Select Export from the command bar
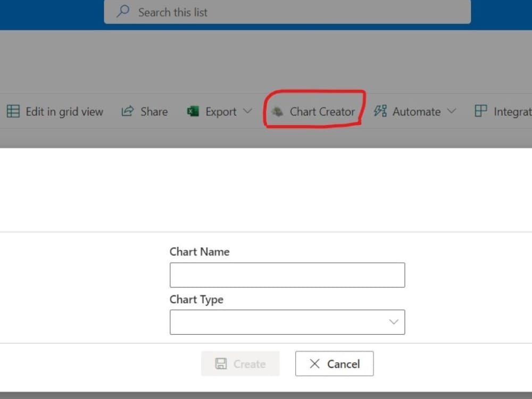The height and width of the screenshot is (399, 532). (x=221, y=111)
